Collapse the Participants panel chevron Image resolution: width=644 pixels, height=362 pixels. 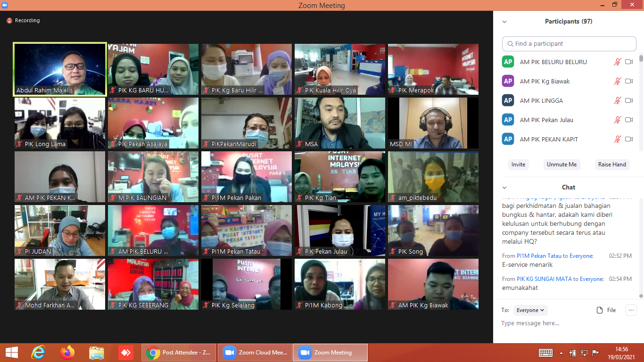point(504,22)
